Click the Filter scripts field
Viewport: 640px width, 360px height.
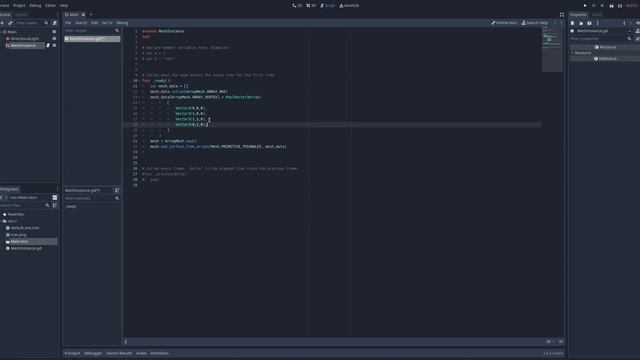(92, 31)
